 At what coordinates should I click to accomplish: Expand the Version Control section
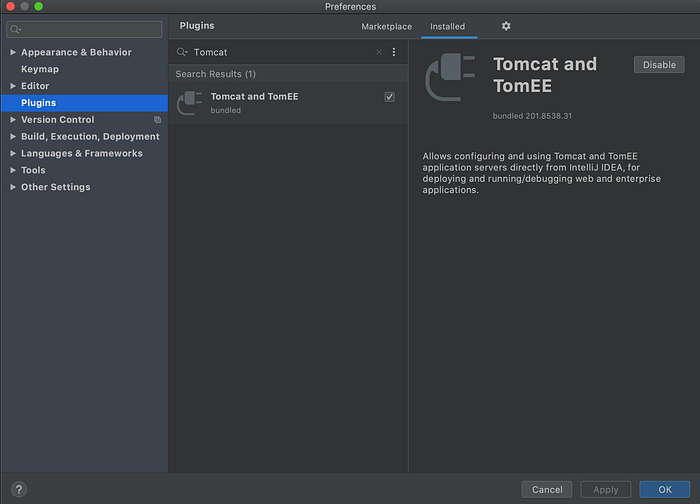click(x=13, y=120)
